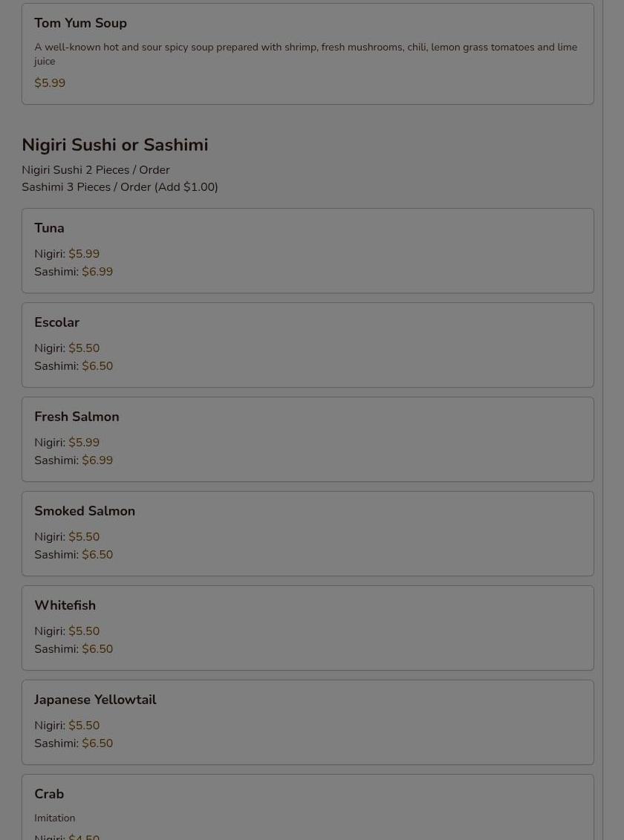The image size is (624, 840).
Task: Open the Whitefish item card
Action: pyautogui.click(x=65, y=605)
